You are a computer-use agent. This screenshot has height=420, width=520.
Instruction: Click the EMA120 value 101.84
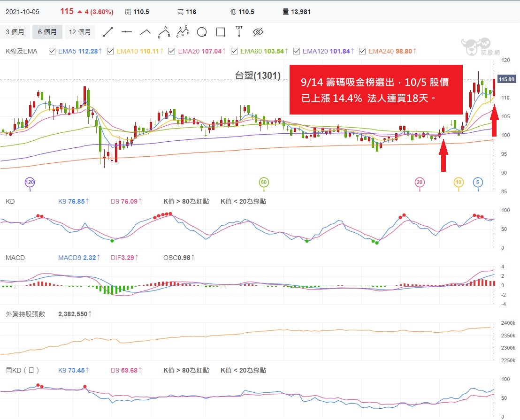[x=340, y=51]
